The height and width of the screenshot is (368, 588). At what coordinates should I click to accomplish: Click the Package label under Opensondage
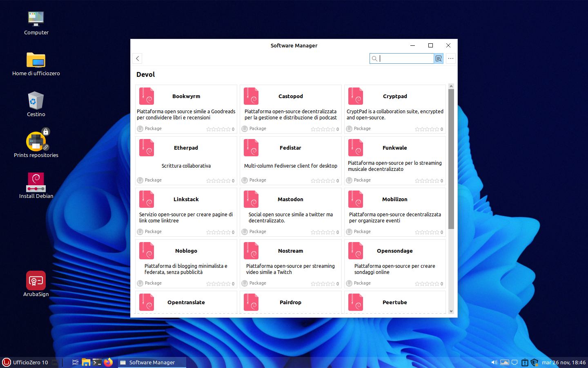point(362,283)
